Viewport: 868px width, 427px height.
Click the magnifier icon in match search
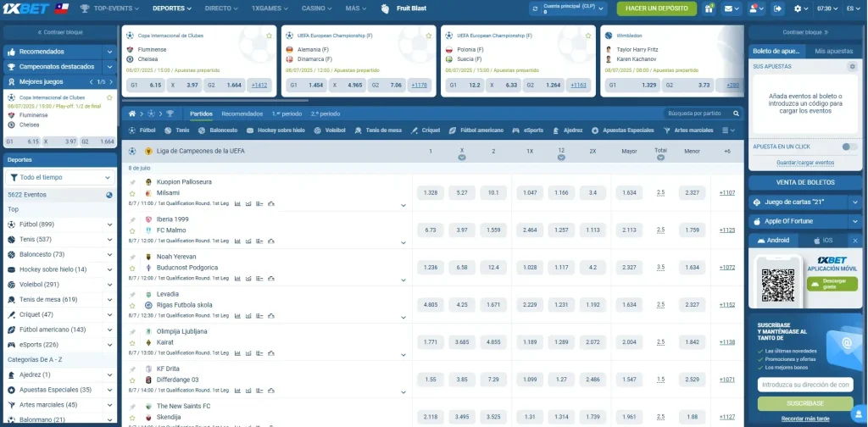click(736, 114)
